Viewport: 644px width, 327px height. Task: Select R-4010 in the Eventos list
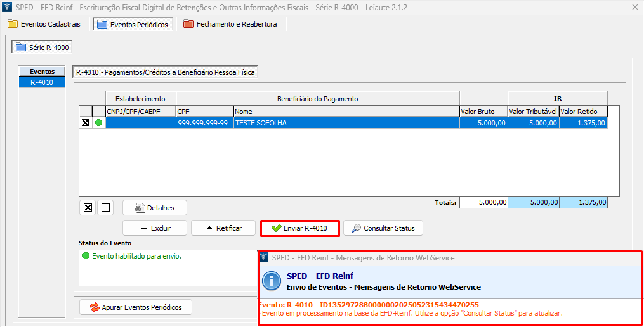coord(42,82)
